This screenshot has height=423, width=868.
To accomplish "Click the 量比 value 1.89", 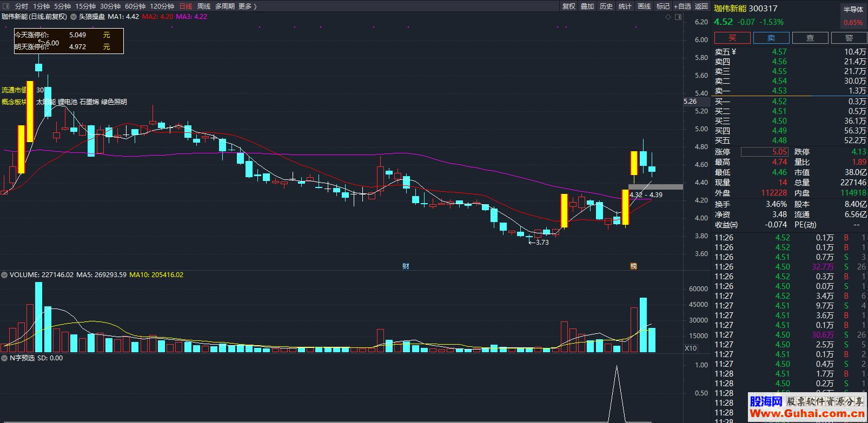I will coord(859,162).
